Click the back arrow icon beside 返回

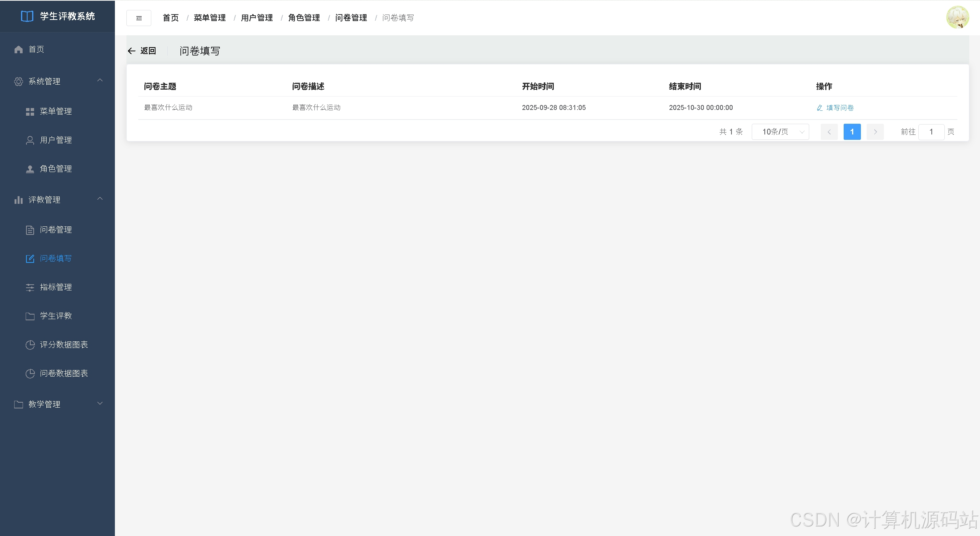click(x=131, y=51)
